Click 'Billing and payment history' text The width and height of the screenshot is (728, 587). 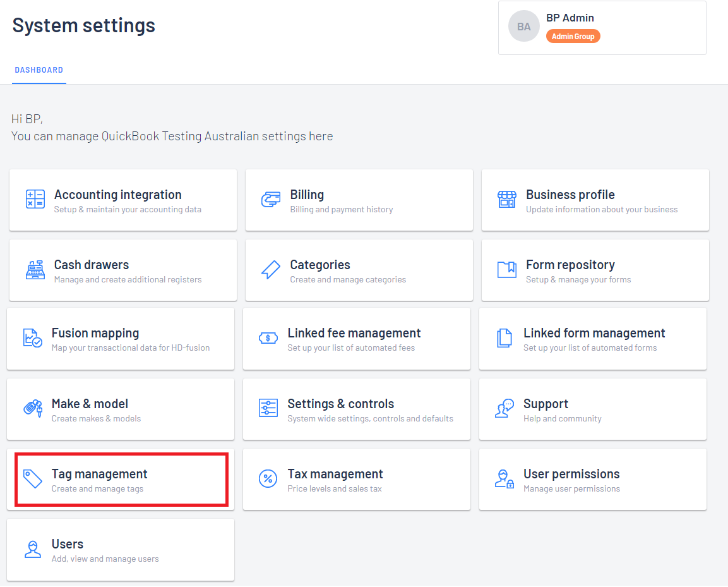(x=341, y=210)
